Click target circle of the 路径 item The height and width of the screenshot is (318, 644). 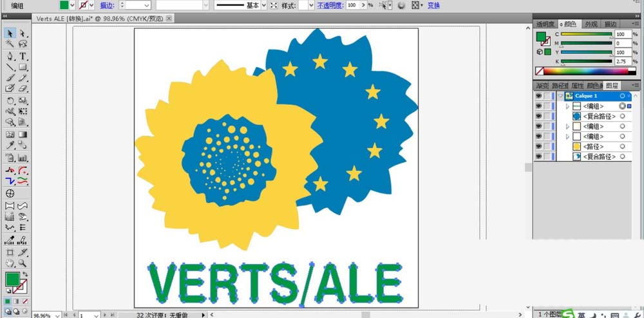pyautogui.click(x=622, y=147)
